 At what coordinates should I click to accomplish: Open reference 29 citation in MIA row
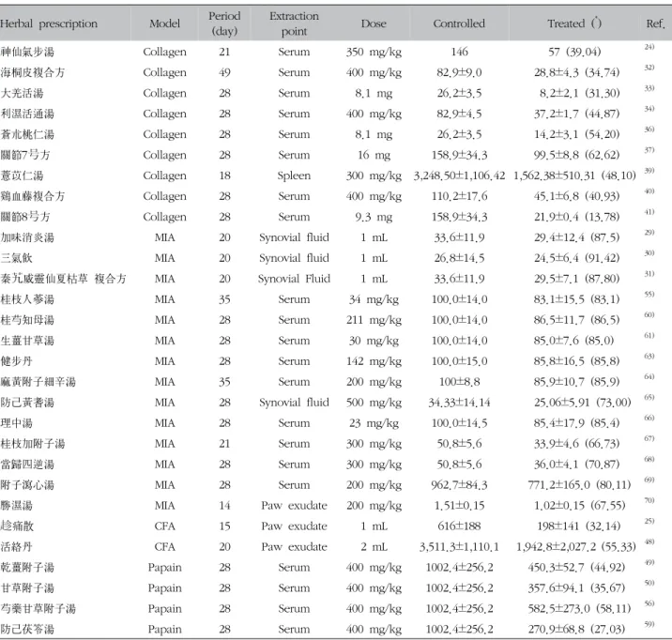tap(649, 232)
